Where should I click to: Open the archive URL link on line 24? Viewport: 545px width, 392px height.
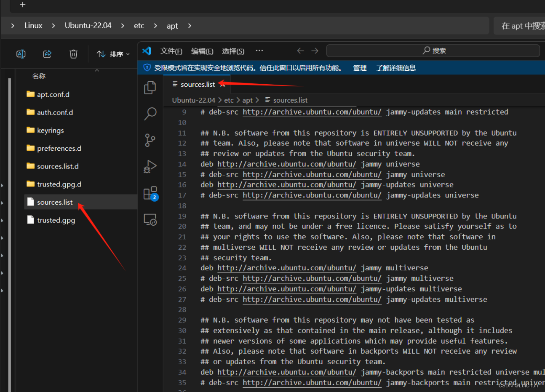tap(287, 268)
